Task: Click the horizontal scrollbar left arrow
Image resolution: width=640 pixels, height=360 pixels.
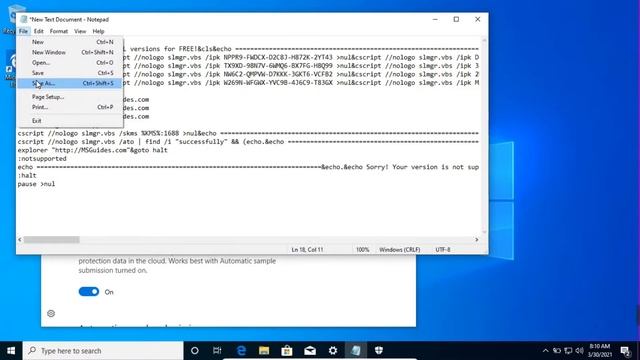Action: click(20, 240)
